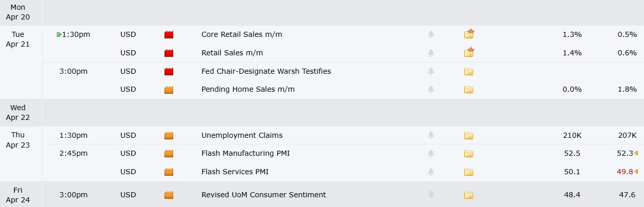Screen dimensions: 644x207
Task: Click the orange impact icon for Flash Services PMI
Action: [x=169, y=172]
